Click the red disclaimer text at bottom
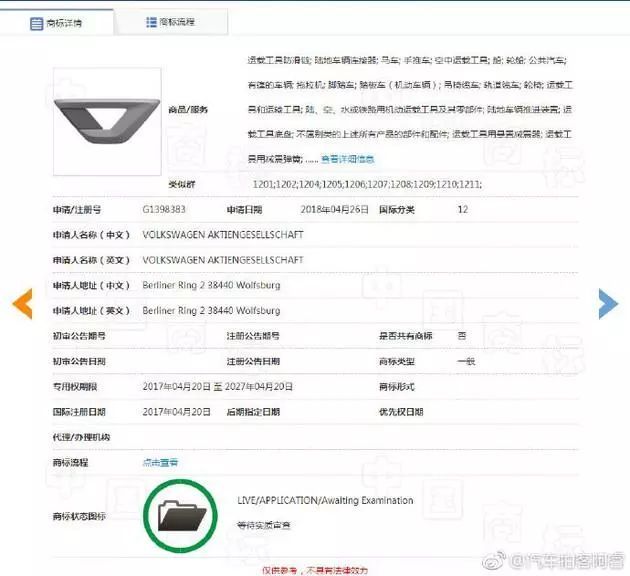 click(315, 570)
